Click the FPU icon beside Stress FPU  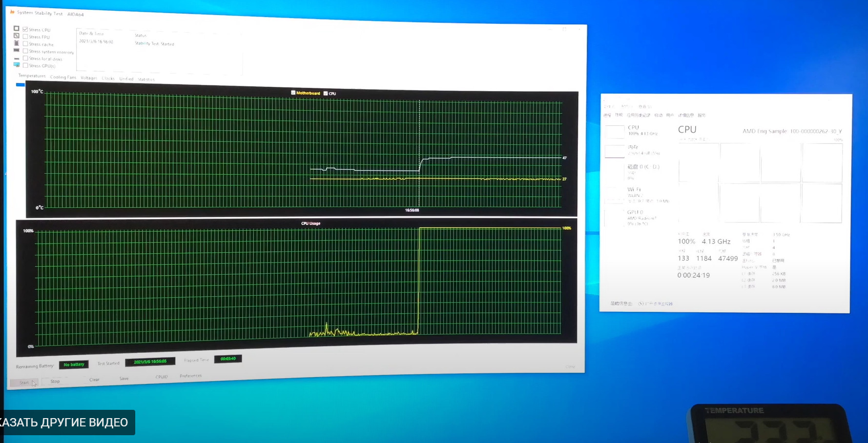tap(17, 36)
